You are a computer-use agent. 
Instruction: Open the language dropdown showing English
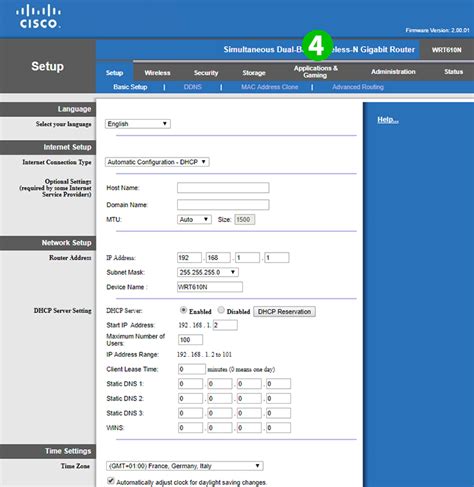click(138, 124)
